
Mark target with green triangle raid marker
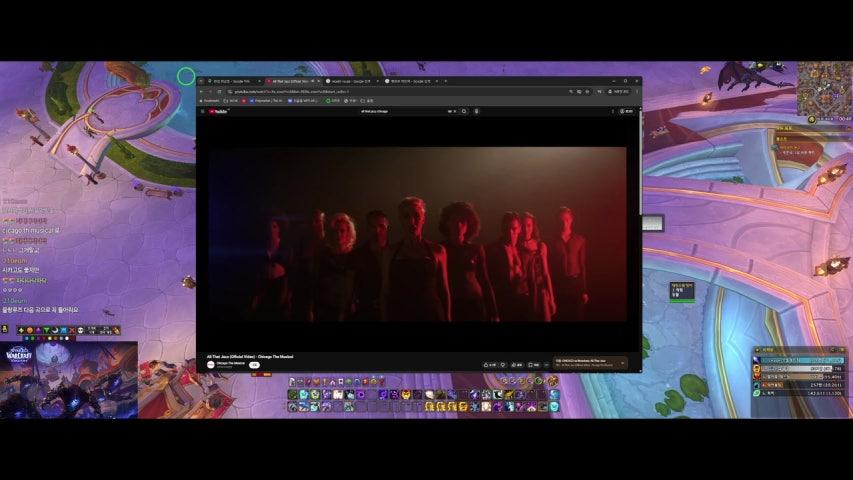[x=46, y=330]
